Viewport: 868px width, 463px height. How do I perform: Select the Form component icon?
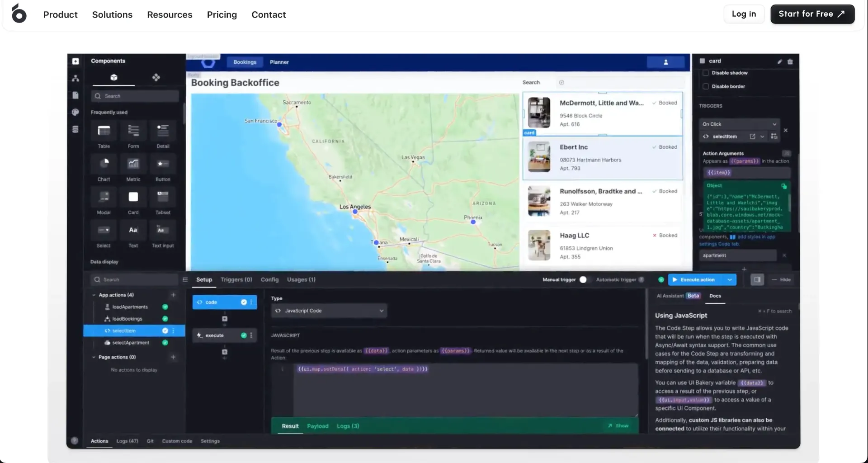point(133,131)
